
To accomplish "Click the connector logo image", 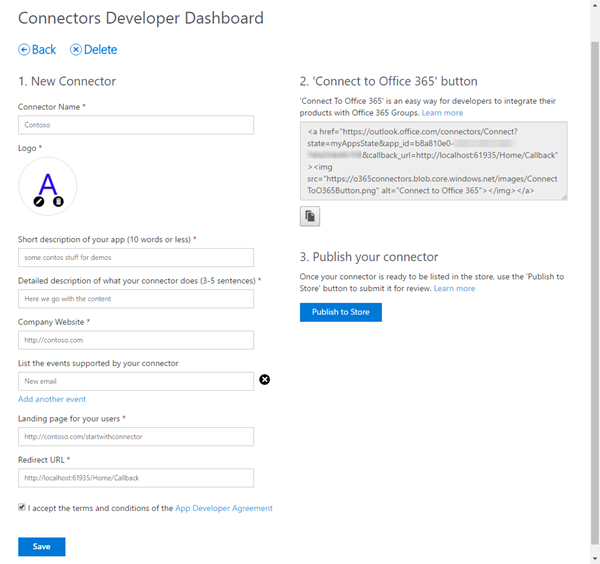I will pyautogui.click(x=47, y=184).
